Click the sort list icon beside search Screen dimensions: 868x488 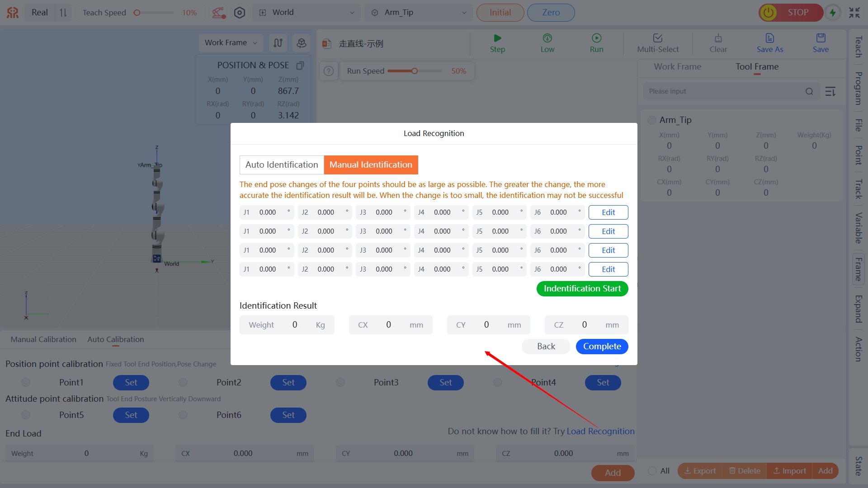(x=830, y=92)
